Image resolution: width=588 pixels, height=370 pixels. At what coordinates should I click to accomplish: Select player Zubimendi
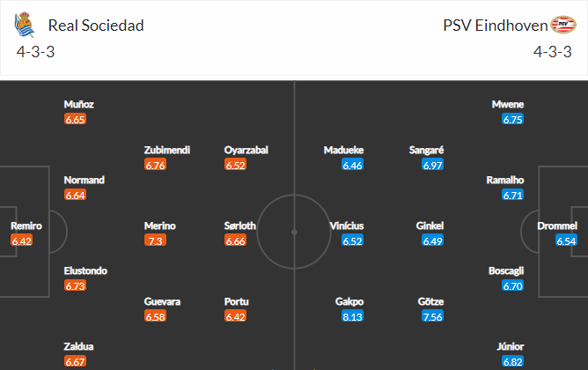click(167, 150)
